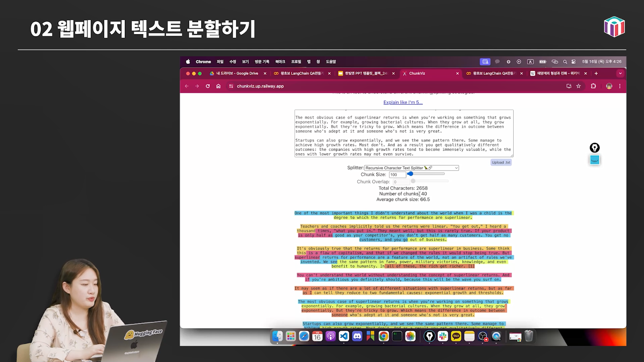Screen dimensions: 644x362
Task: Open the Chrome app menu in the menu bar
Action: coord(203,62)
